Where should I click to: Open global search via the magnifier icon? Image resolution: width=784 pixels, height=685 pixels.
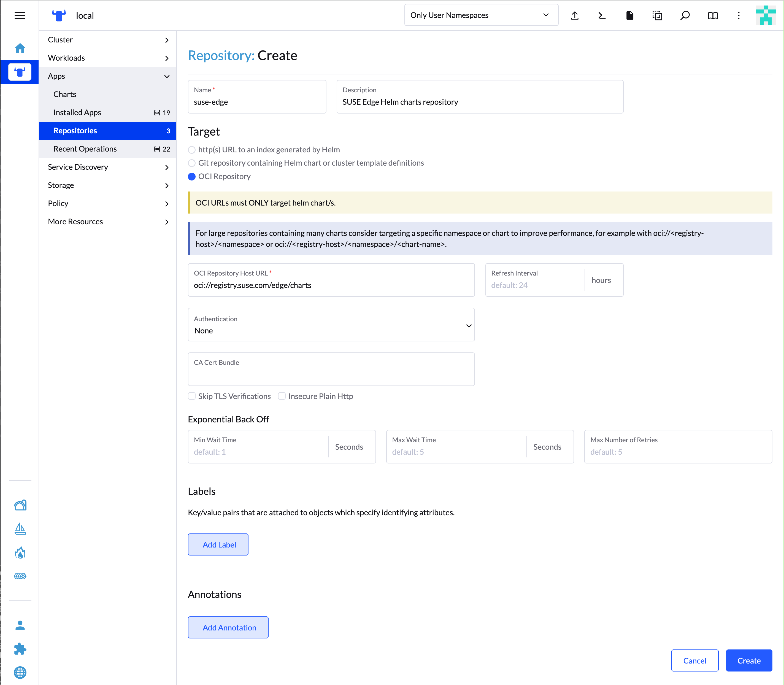point(685,15)
